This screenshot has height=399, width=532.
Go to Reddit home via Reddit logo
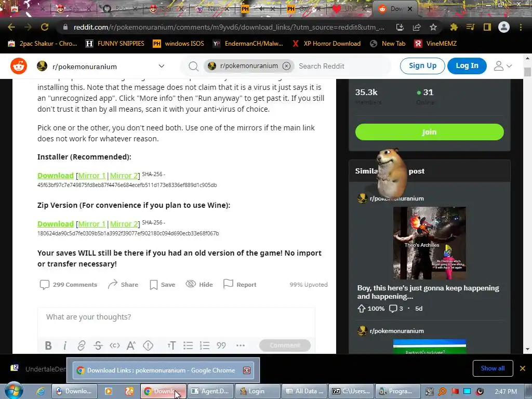(x=19, y=66)
